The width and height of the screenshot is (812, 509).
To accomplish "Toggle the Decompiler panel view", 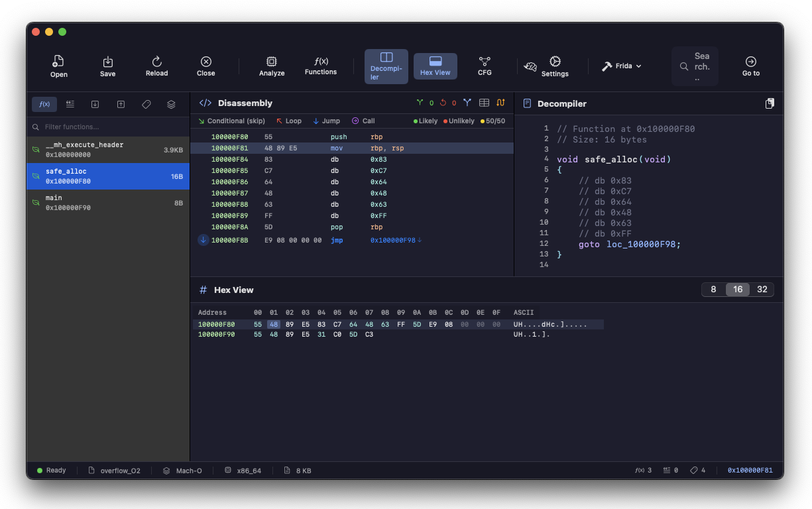I will [x=386, y=66].
